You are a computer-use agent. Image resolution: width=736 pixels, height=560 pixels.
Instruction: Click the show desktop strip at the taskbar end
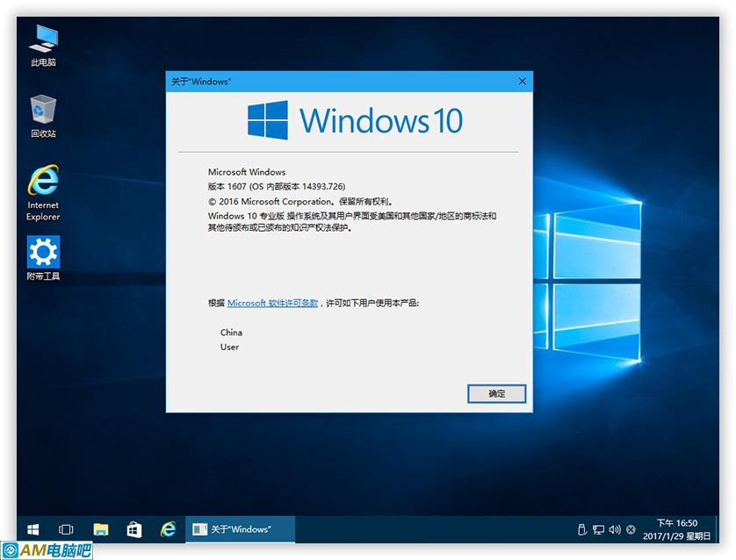[x=717, y=529]
